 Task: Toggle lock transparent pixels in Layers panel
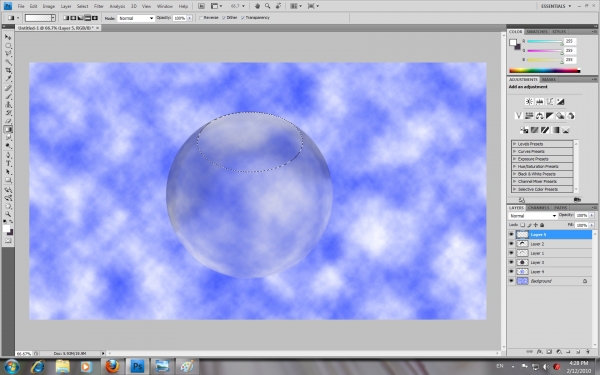[x=523, y=225]
